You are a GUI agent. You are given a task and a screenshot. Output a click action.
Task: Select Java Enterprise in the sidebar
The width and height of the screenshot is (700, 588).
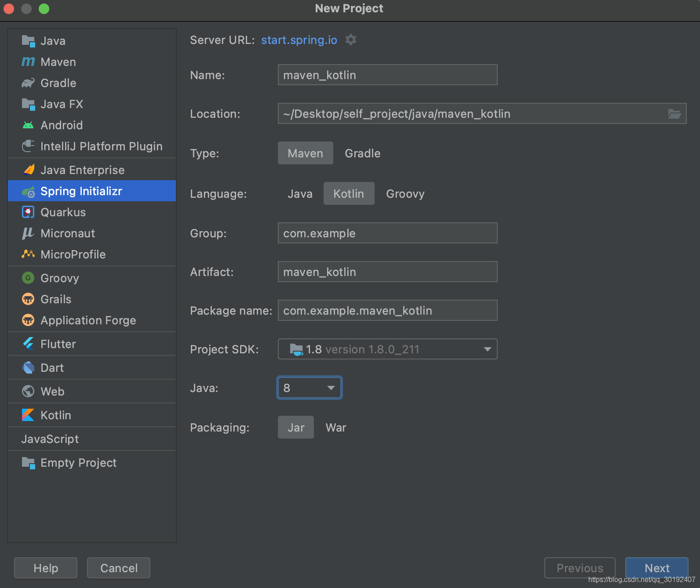(x=92, y=170)
